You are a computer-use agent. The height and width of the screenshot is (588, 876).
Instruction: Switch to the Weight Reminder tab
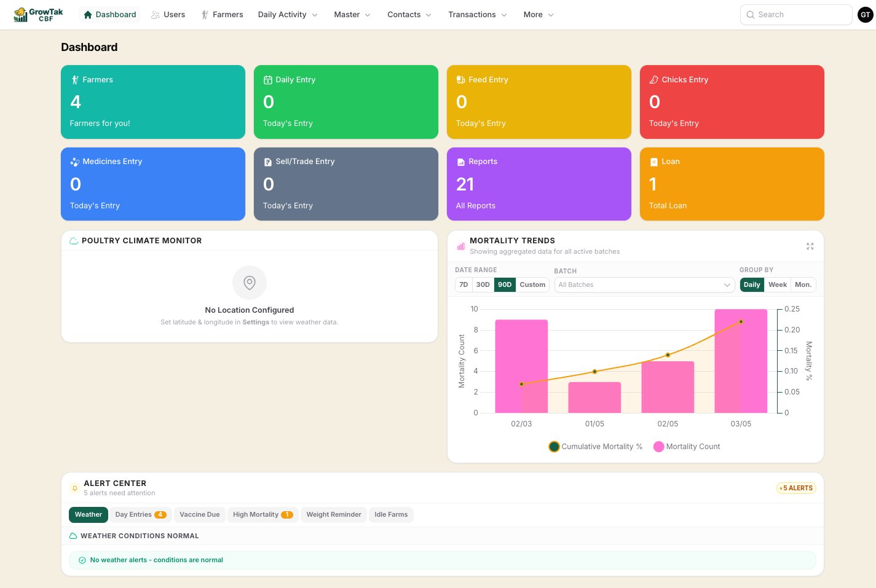point(334,515)
